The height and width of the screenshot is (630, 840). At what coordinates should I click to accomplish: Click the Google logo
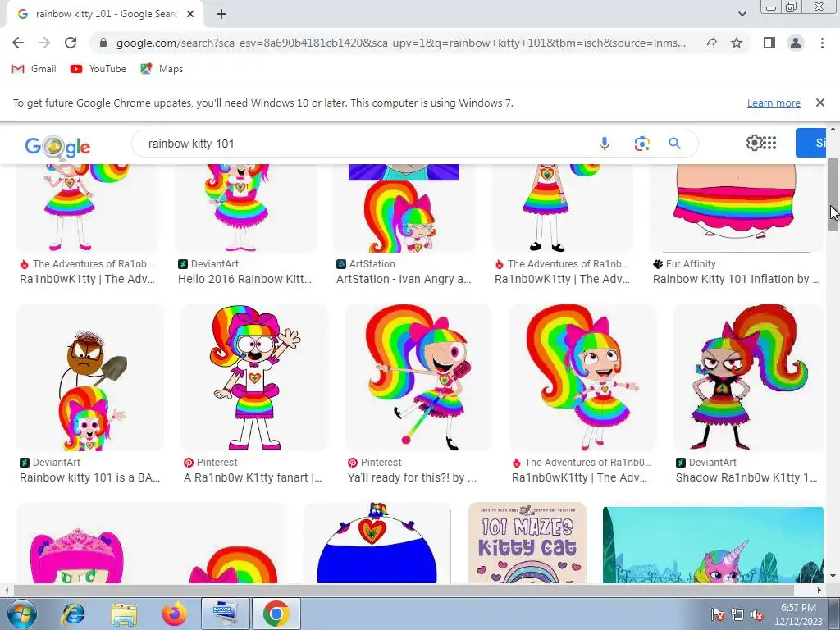tap(57, 146)
